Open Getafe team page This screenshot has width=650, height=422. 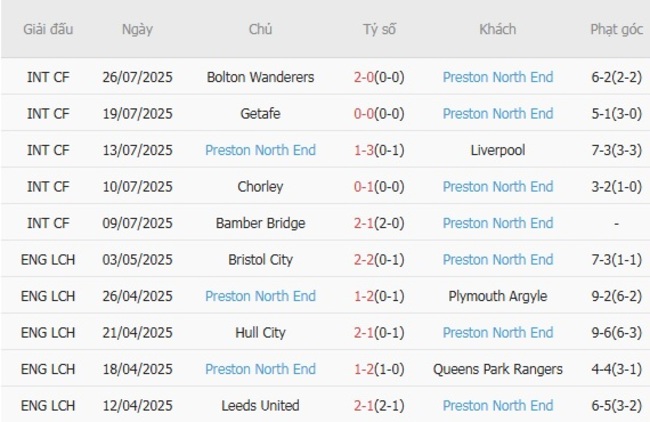[x=260, y=114]
